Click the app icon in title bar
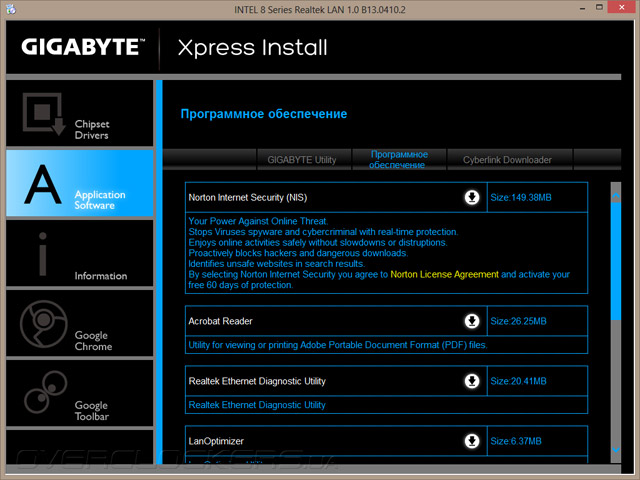The image size is (640, 480). point(11,9)
